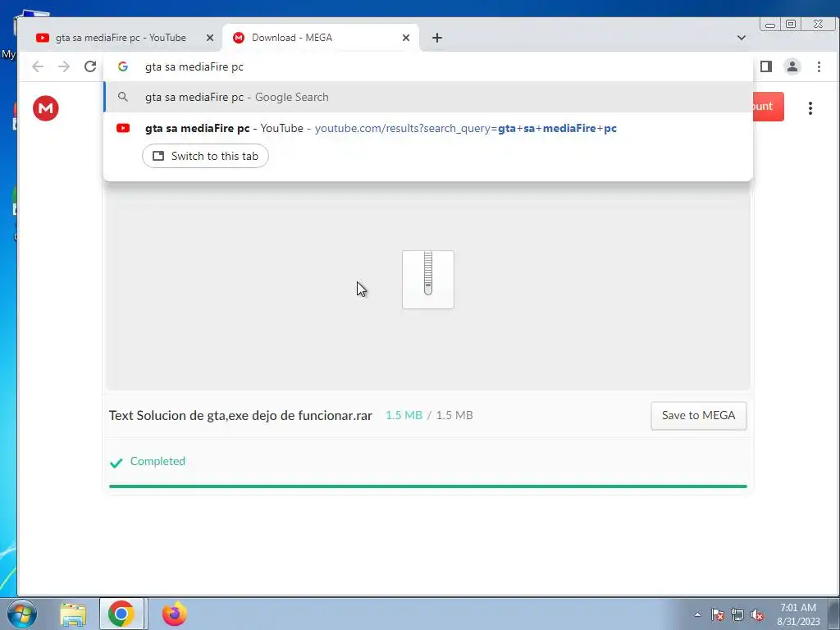Click Google icon in address bar

123,66
